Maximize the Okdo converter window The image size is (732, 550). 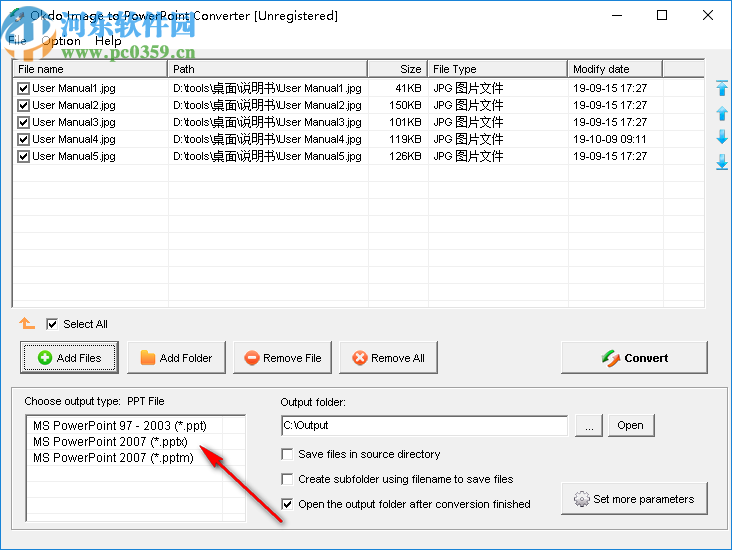tap(662, 15)
